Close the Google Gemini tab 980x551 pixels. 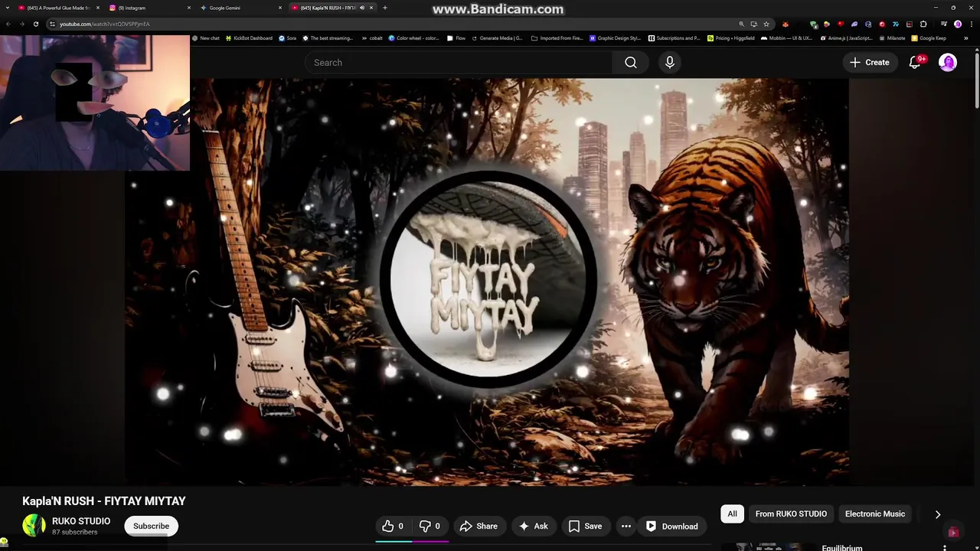pos(280,8)
